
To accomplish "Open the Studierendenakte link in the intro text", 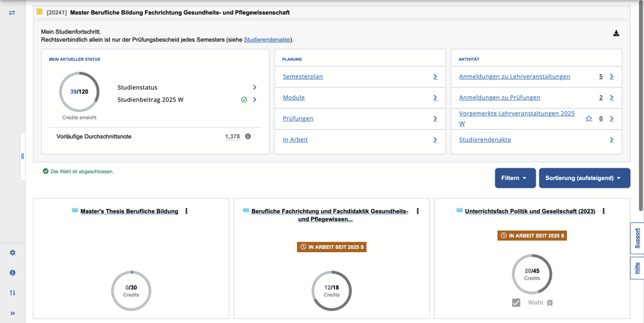I will (x=267, y=40).
